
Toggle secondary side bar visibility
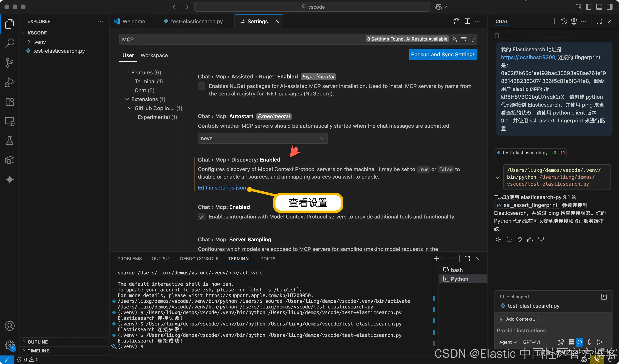click(x=610, y=7)
